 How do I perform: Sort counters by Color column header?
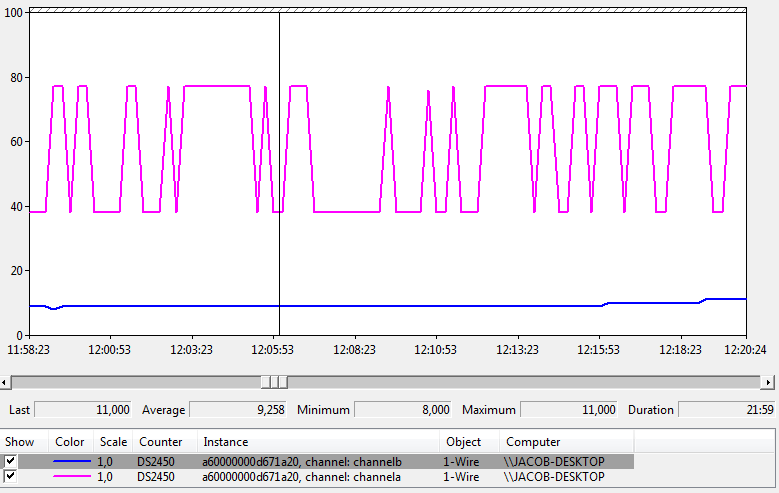tap(71, 441)
